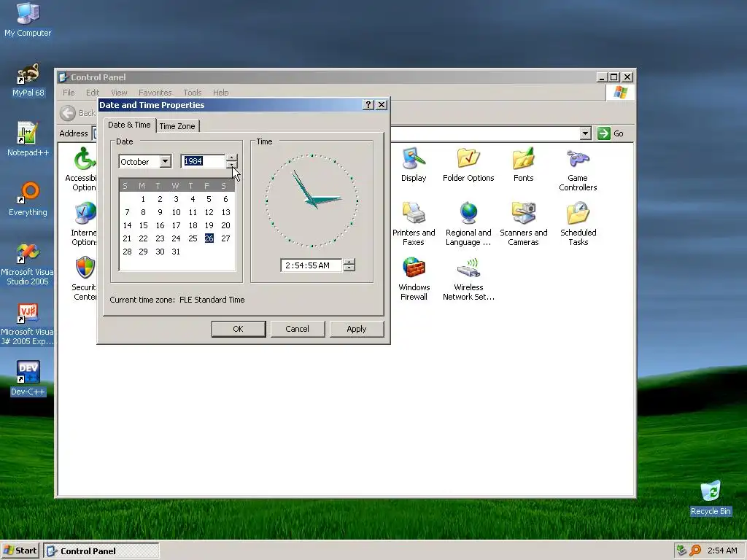Decrease the time with the down spinner

(349, 268)
